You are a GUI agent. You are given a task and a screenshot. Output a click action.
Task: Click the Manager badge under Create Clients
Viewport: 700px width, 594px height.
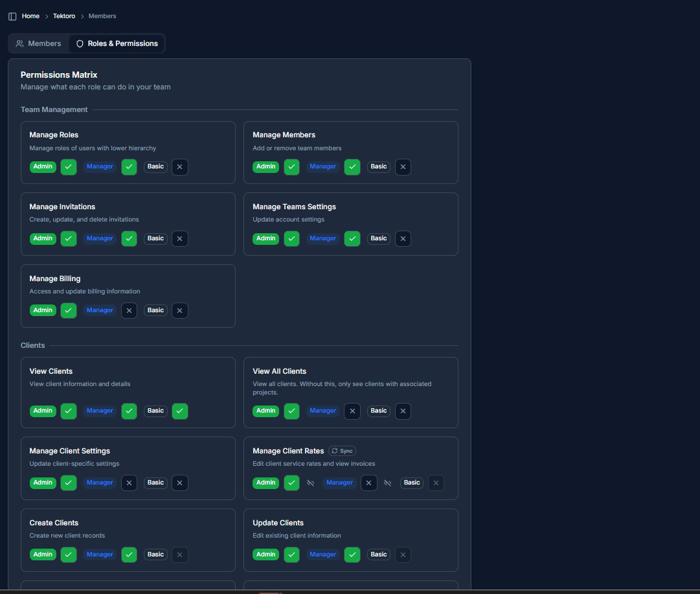point(100,555)
